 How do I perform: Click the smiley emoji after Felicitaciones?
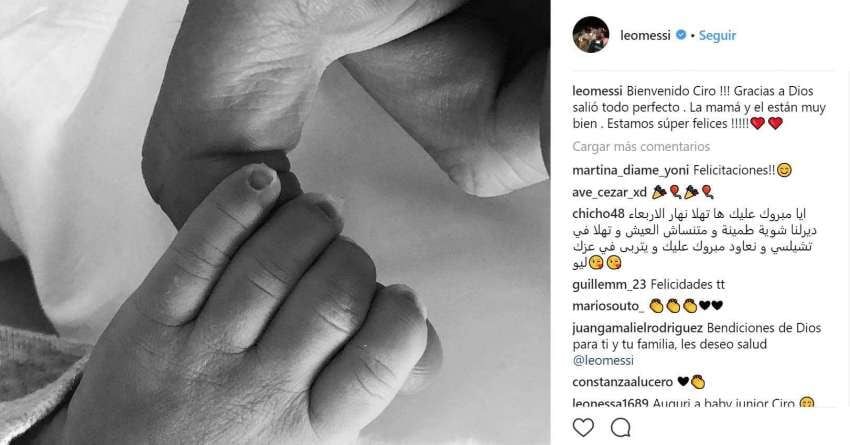tap(784, 170)
